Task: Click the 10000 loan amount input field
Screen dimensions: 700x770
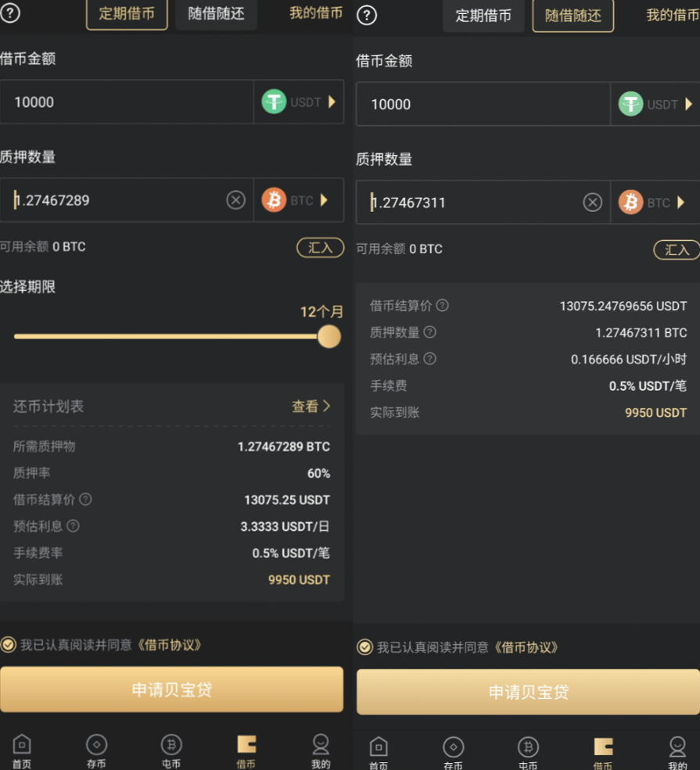Action: click(x=125, y=102)
